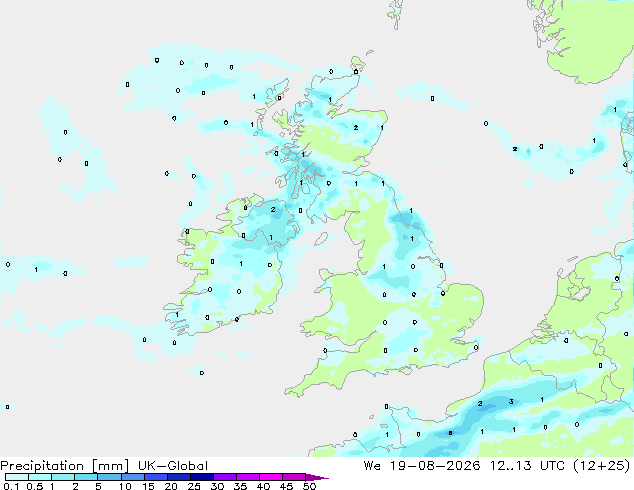Select the "12..13 UTC" time text

[x=528, y=466]
